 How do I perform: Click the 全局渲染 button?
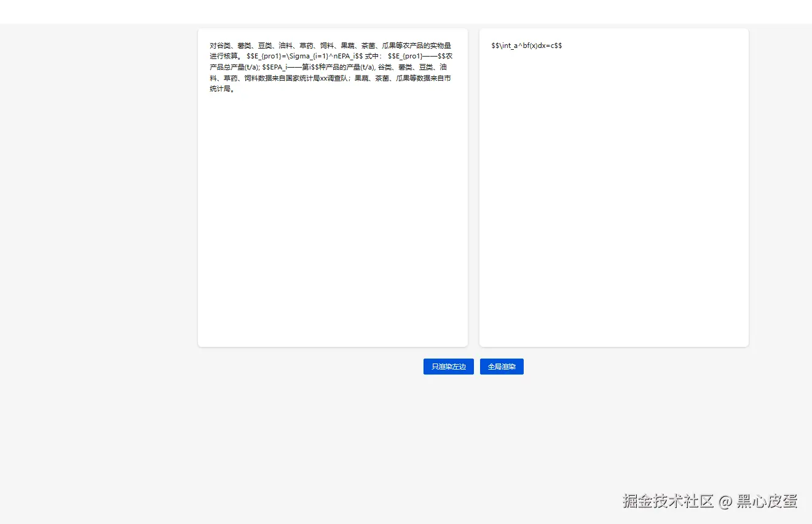click(502, 366)
